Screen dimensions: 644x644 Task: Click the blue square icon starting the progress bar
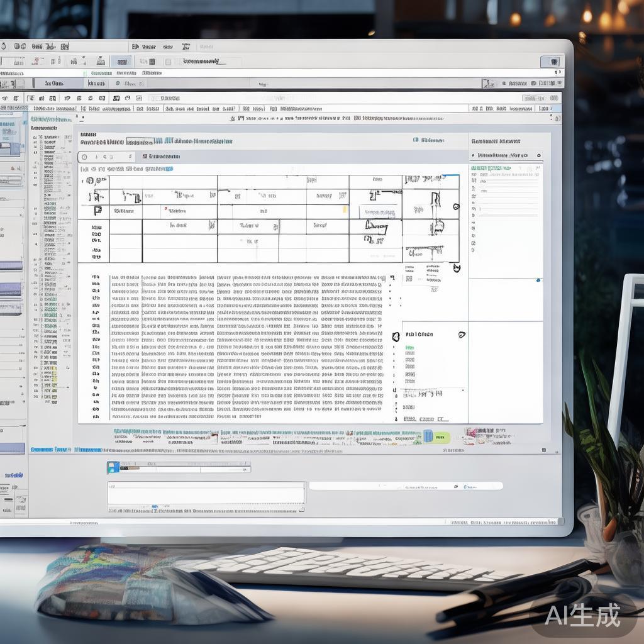pyautogui.click(x=113, y=467)
